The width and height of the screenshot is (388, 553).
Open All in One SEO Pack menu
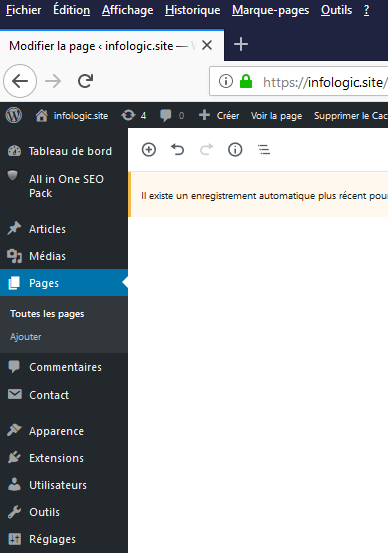pyautogui.click(x=64, y=186)
